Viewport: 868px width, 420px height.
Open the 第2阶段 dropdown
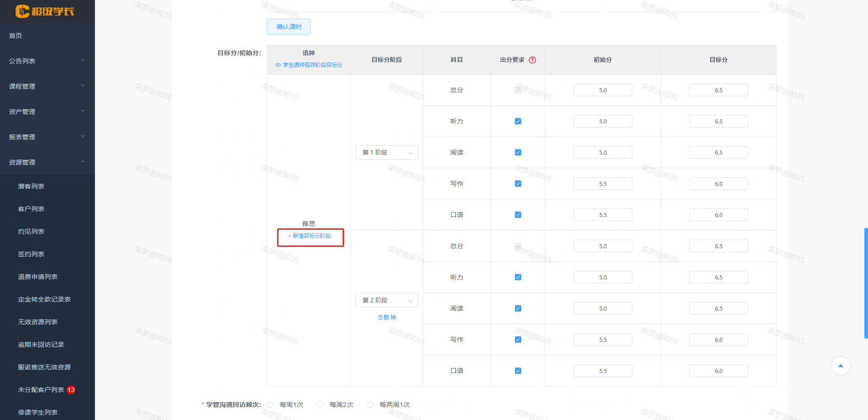point(387,300)
